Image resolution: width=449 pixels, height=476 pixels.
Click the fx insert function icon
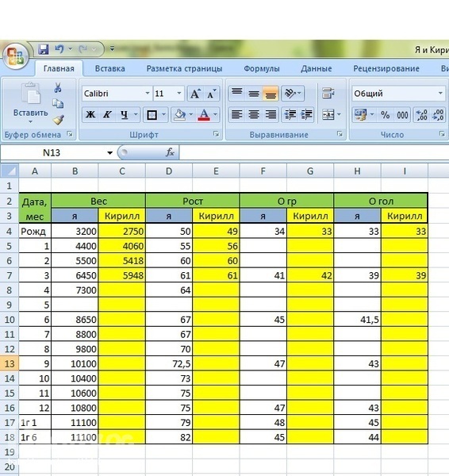[x=170, y=152]
